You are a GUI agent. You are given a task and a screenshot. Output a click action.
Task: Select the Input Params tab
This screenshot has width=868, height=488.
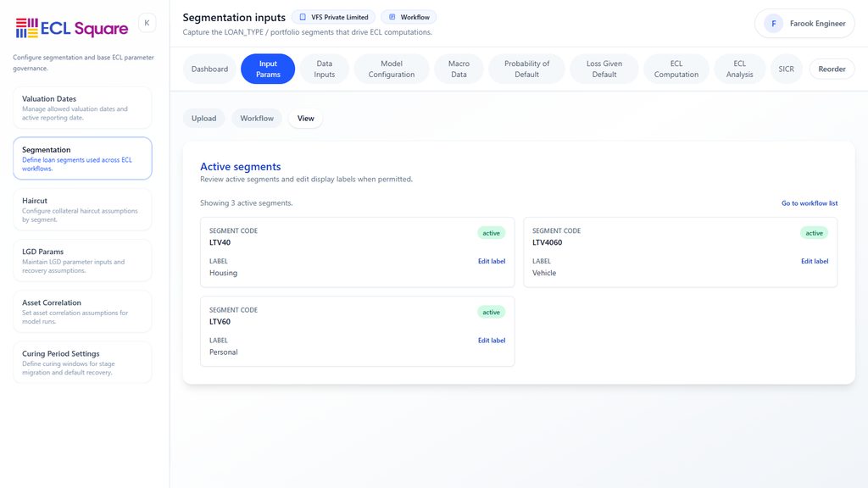pos(268,69)
